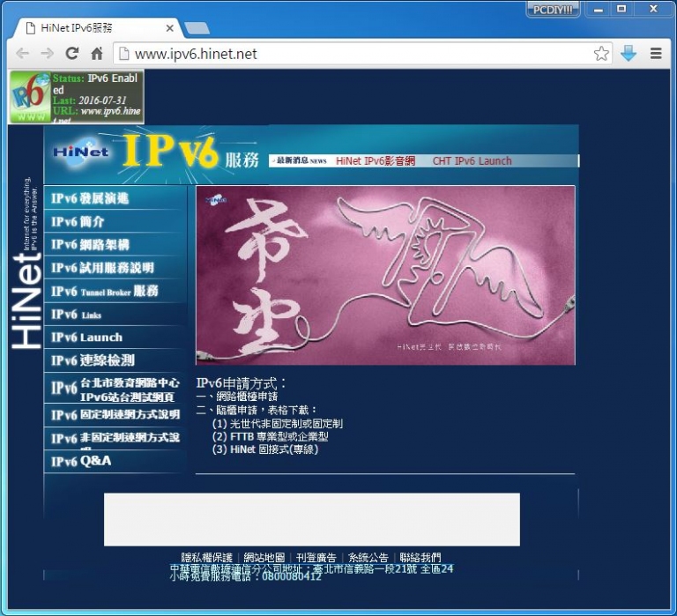
Task: Download 光世代非固定制或固定制 form
Action: pyautogui.click(x=286, y=424)
